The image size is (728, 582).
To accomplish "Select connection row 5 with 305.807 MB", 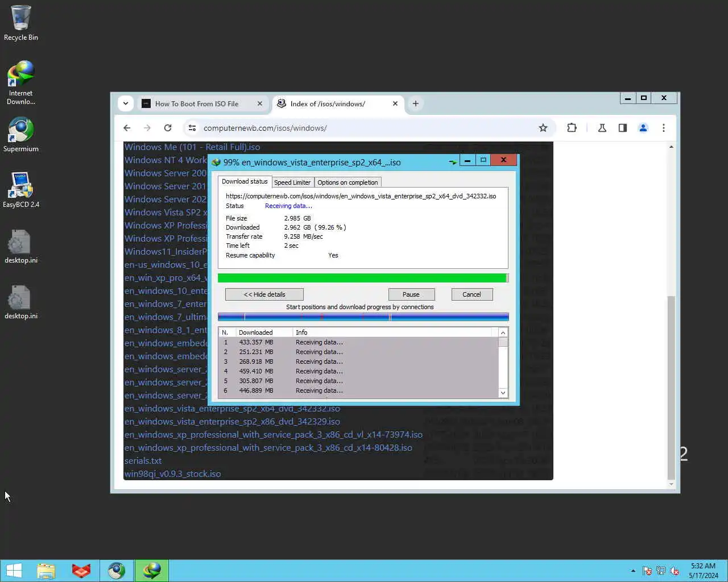I will (358, 381).
